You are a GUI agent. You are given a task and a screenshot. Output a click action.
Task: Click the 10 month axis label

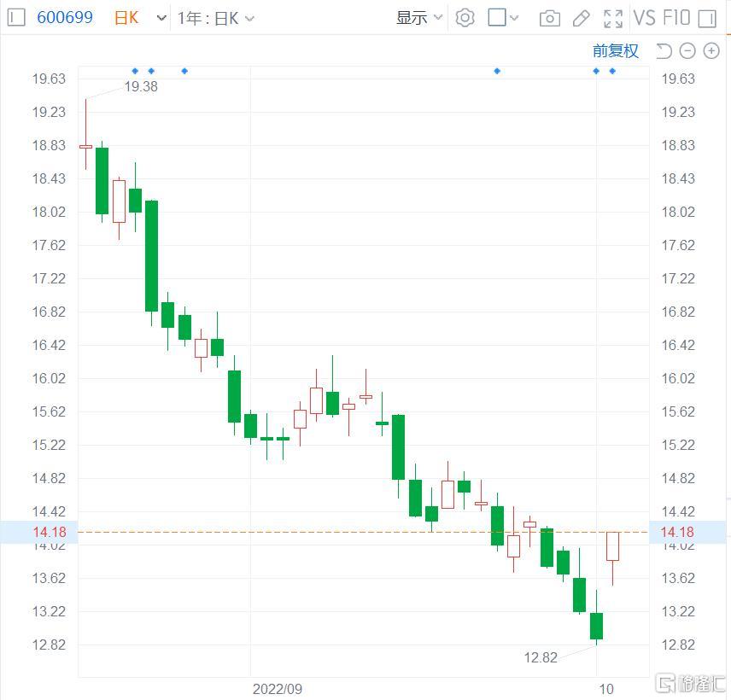click(x=606, y=689)
